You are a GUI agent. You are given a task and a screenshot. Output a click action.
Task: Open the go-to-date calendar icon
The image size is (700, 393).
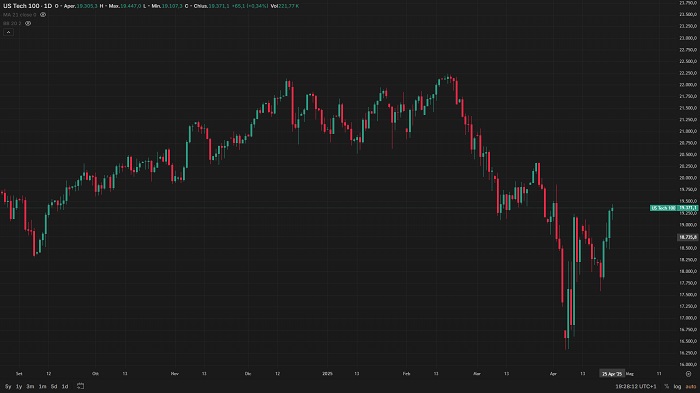tap(80, 386)
